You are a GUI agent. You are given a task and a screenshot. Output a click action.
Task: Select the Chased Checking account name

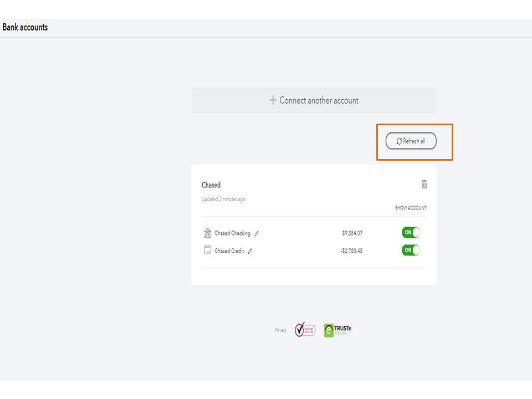click(232, 233)
